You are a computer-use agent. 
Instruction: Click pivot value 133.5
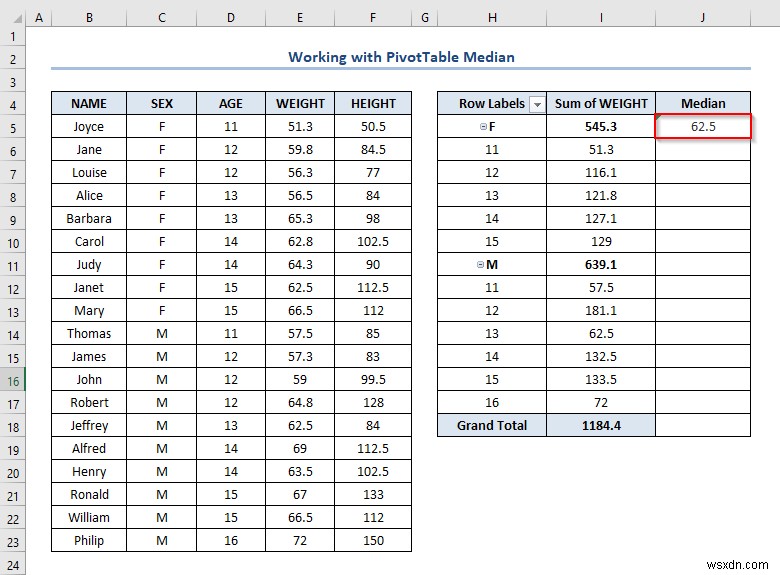click(601, 380)
